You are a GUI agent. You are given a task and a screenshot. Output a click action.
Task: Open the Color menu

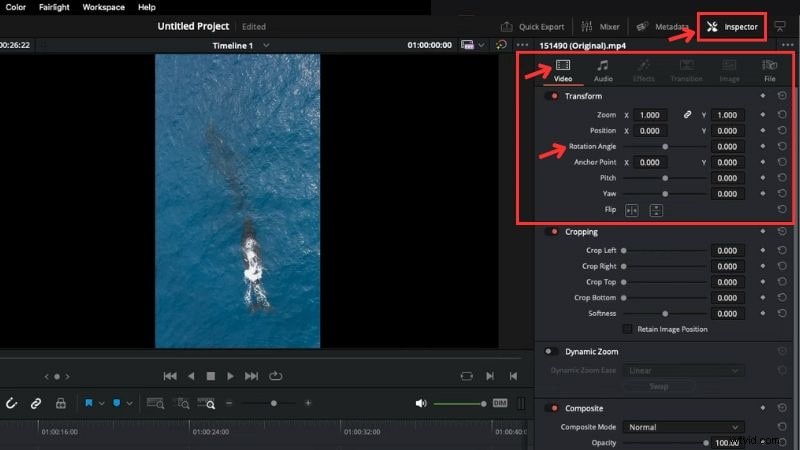(15, 7)
